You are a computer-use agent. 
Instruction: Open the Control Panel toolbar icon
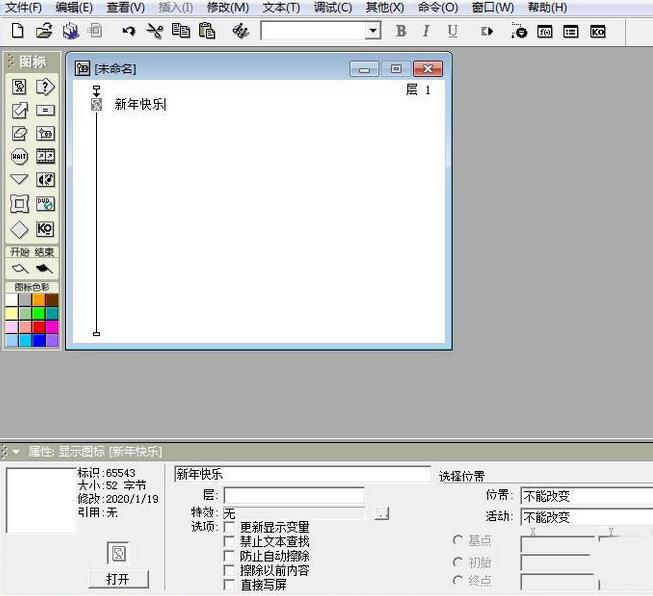pos(519,31)
